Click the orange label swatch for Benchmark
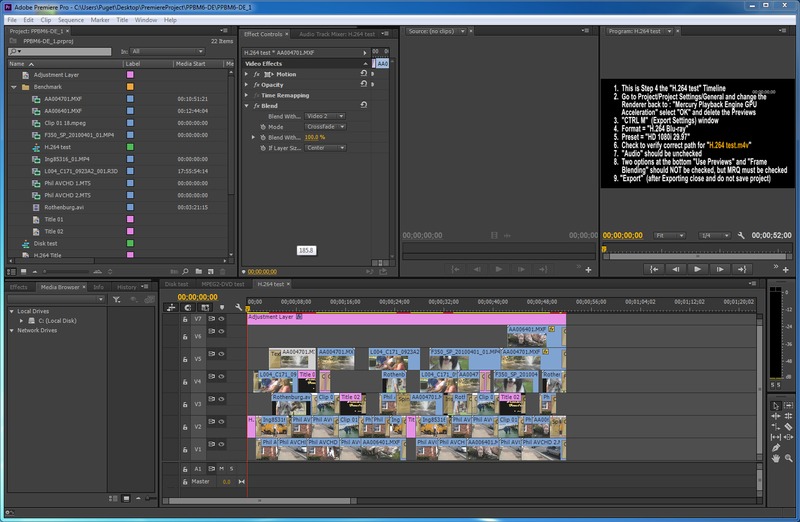The height and width of the screenshot is (522, 800). (x=130, y=87)
